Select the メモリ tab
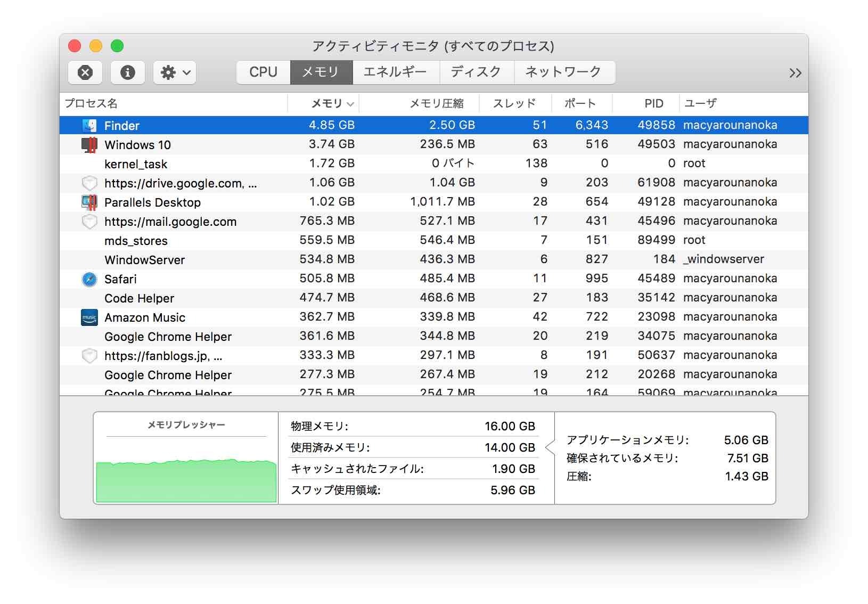Screen dimensions: 868x604 tap(321, 72)
